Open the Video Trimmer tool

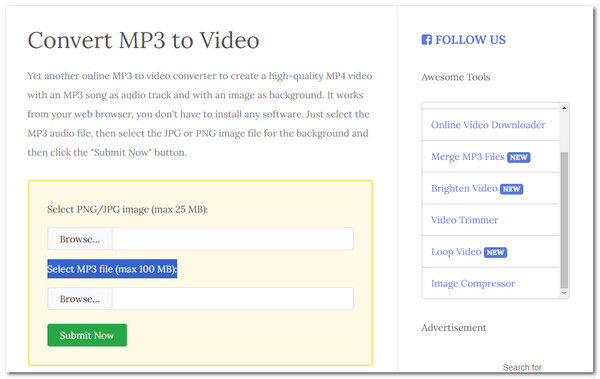point(465,220)
